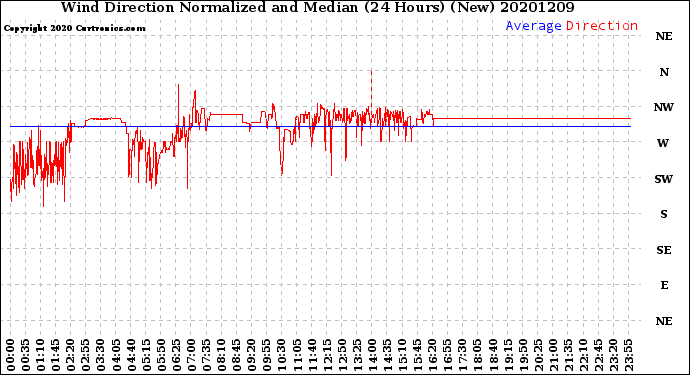
Task: Click the 02:20 time axis label
Action: [71, 355]
